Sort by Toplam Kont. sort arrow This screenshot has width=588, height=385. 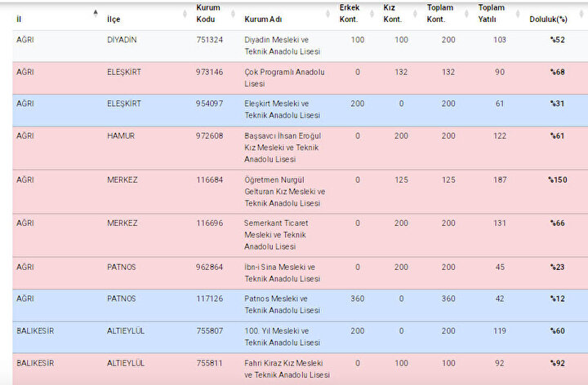(466, 14)
